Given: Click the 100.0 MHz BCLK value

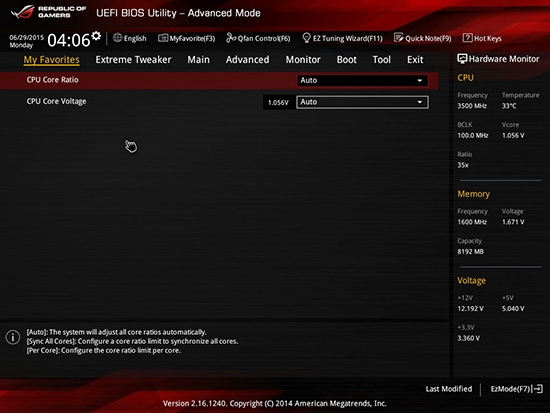Looking at the screenshot, I should 473,135.
